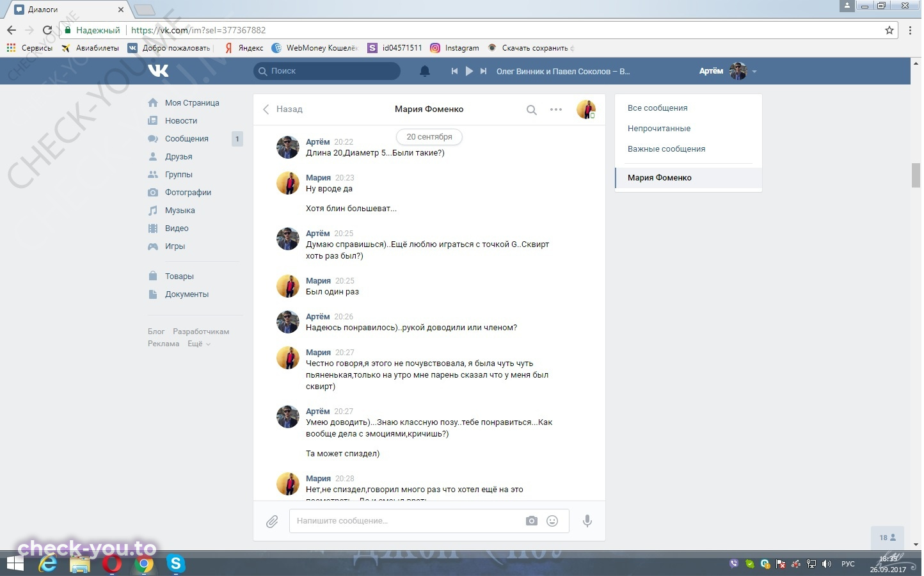Image resolution: width=924 pixels, height=576 pixels.
Task: Open 'Фотографии' in left menu
Action: (188, 192)
